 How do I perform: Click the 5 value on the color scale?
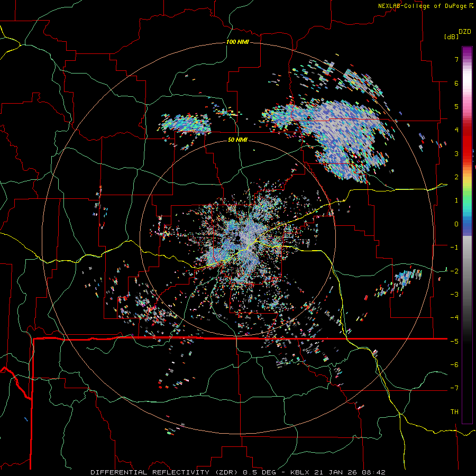[x=456, y=106]
